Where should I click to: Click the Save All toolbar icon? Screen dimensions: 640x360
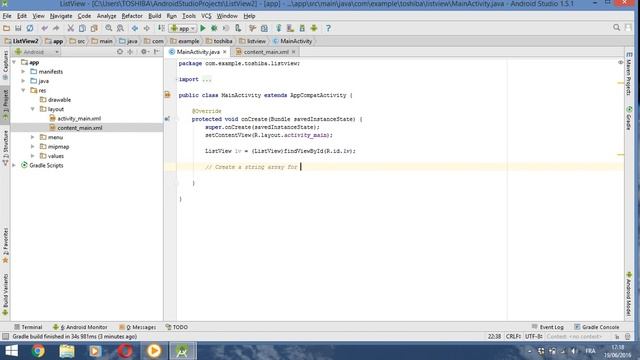[x=18, y=28]
